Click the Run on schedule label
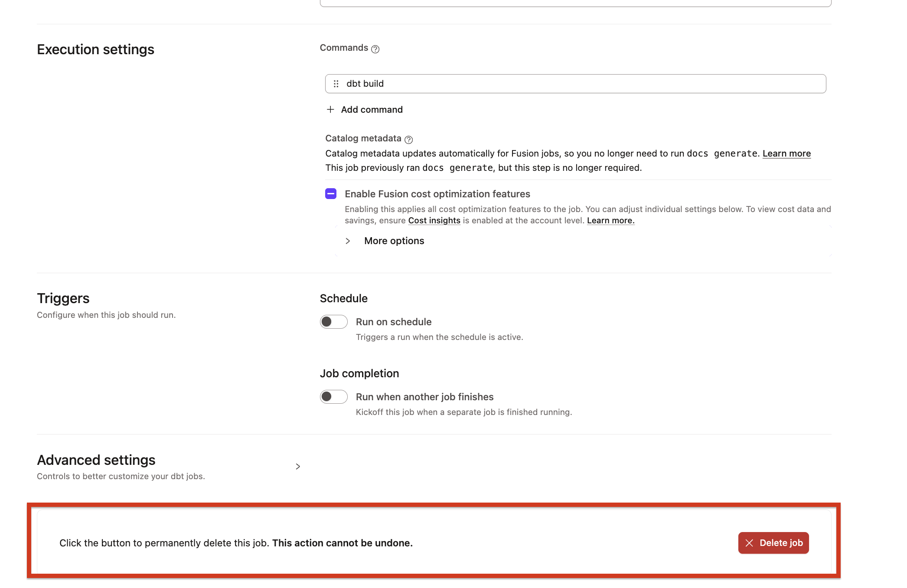 tap(394, 322)
